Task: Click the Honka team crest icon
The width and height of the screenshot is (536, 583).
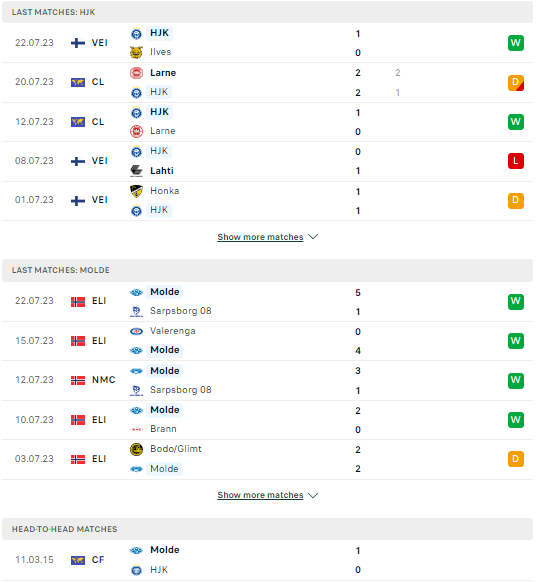Action: pos(136,191)
